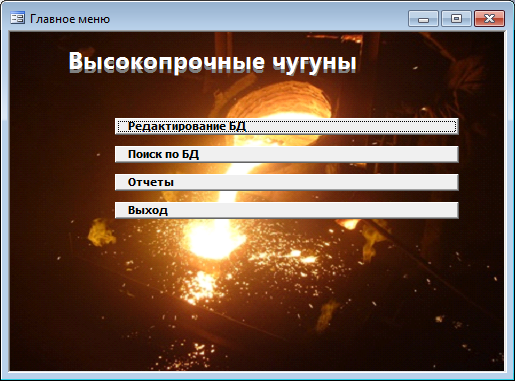This screenshot has width=515, height=381.
Task: Minimize the Главное меню window
Action: pos(423,18)
